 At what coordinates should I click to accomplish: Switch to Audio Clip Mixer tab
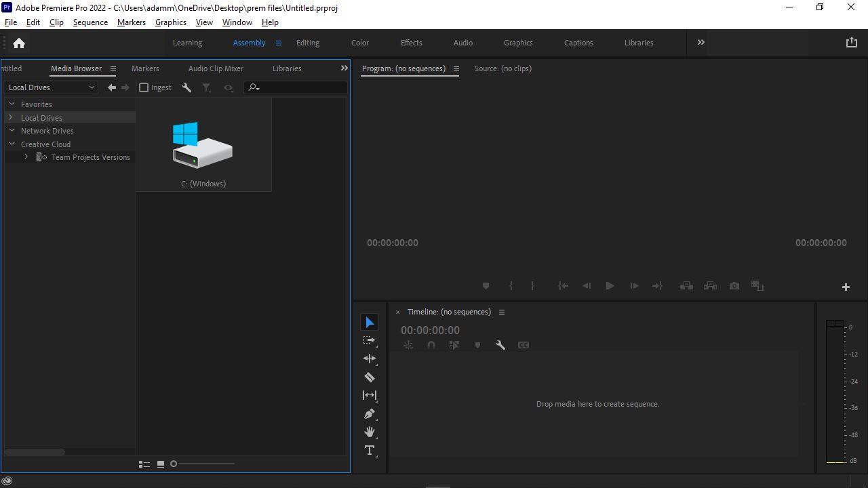216,68
